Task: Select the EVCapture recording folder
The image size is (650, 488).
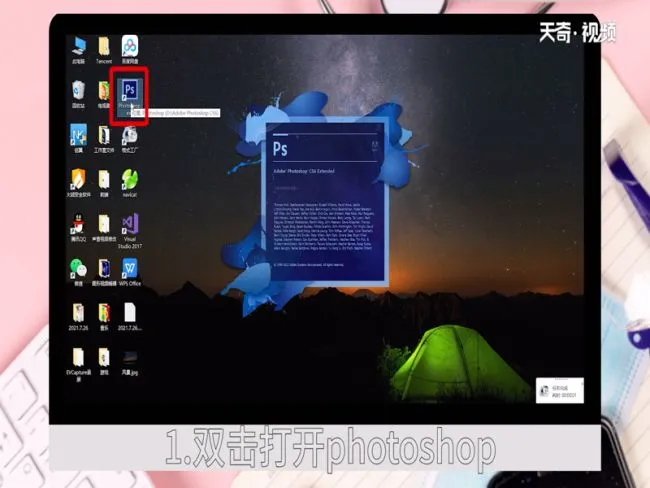Action: tap(78, 364)
